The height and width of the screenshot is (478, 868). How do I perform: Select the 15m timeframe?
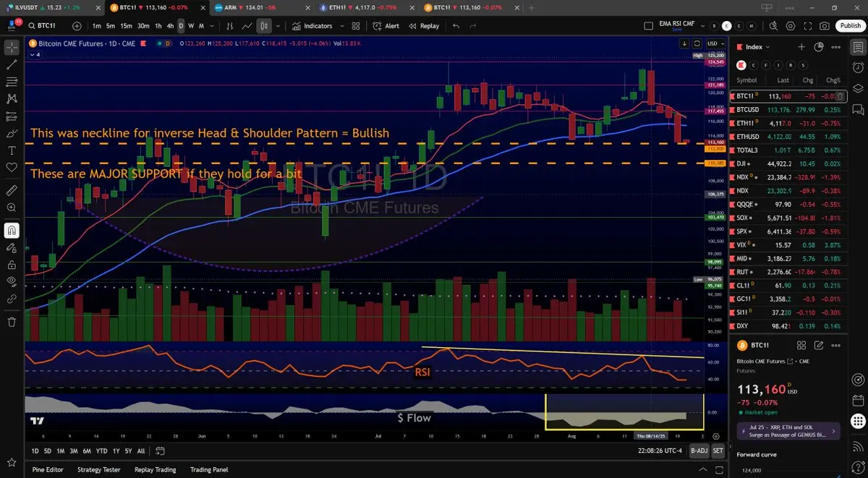[127, 25]
